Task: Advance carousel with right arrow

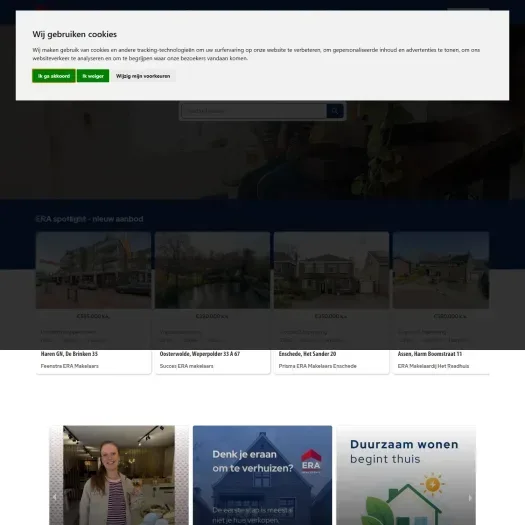Action: pos(470,498)
